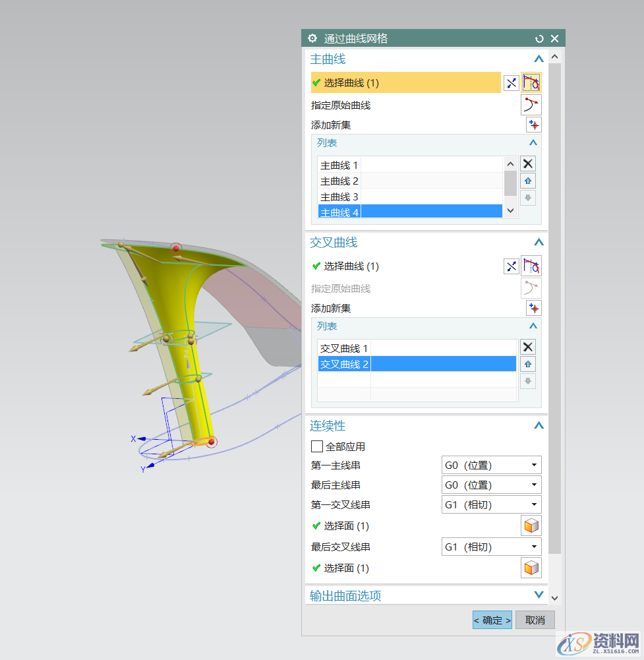Click the face cube icon under 最后交叉线串
Viewport: 644px width, 660px height.
(x=531, y=567)
